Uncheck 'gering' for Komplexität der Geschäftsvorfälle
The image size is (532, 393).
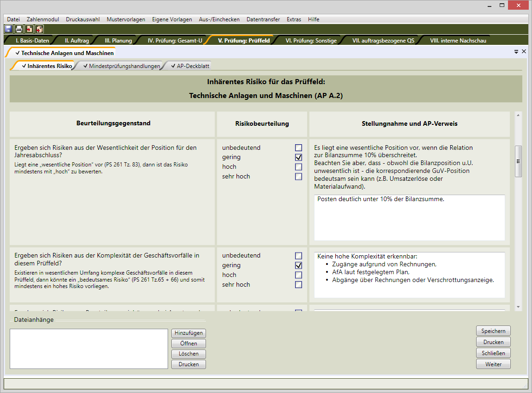(x=298, y=265)
